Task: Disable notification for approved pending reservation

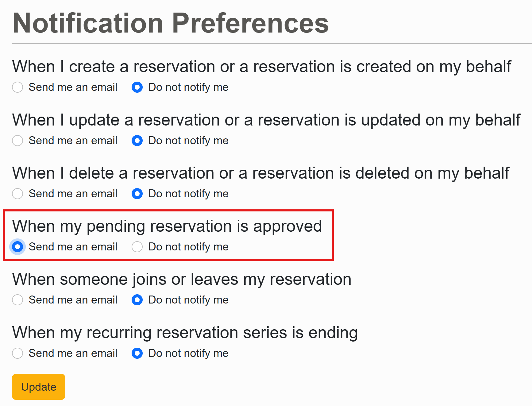Action: 137,247
